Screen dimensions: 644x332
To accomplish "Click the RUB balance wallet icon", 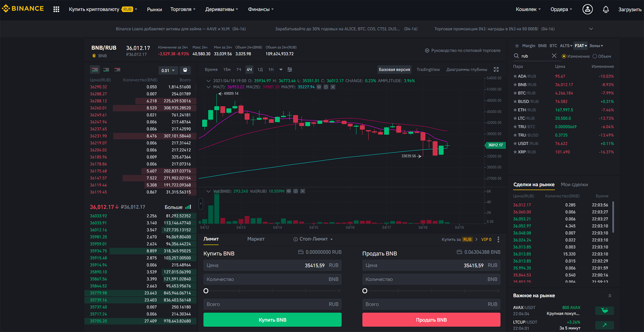I will click(301, 252).
